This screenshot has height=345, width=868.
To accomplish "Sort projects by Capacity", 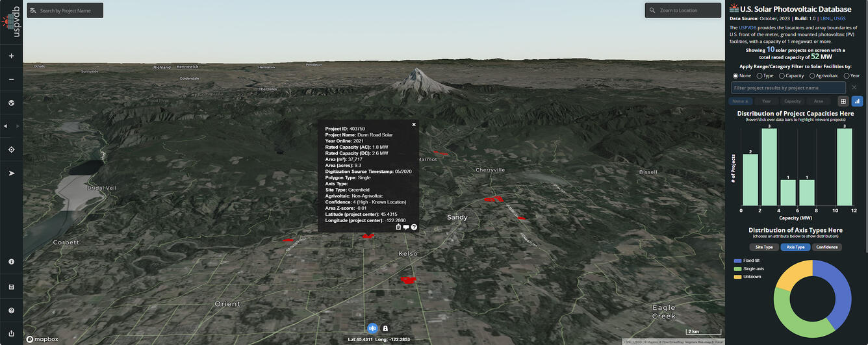I will click(x=793, y=101).
